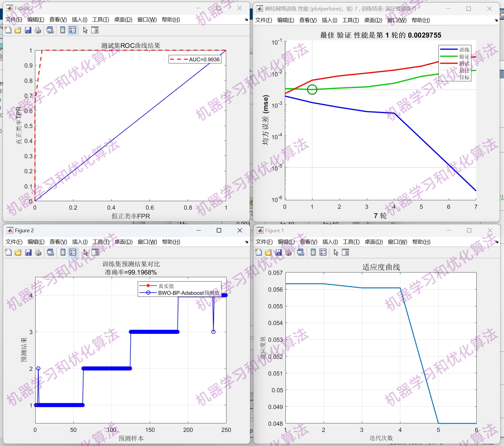Click the Figure 7 title bar
This screenshot has height=446, width=504.
(x=117, y=8)
